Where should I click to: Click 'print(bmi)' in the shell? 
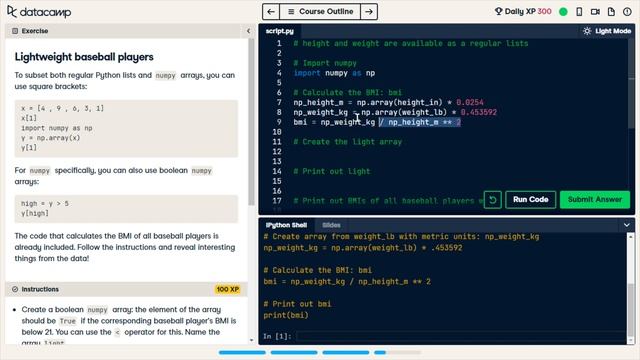pyautogui.click(x=286, y=315)
